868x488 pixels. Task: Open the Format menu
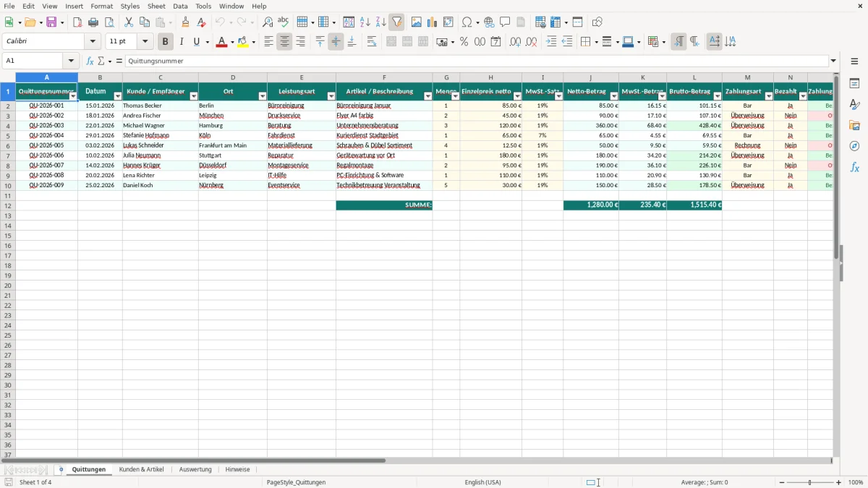(x=102, y=6)
